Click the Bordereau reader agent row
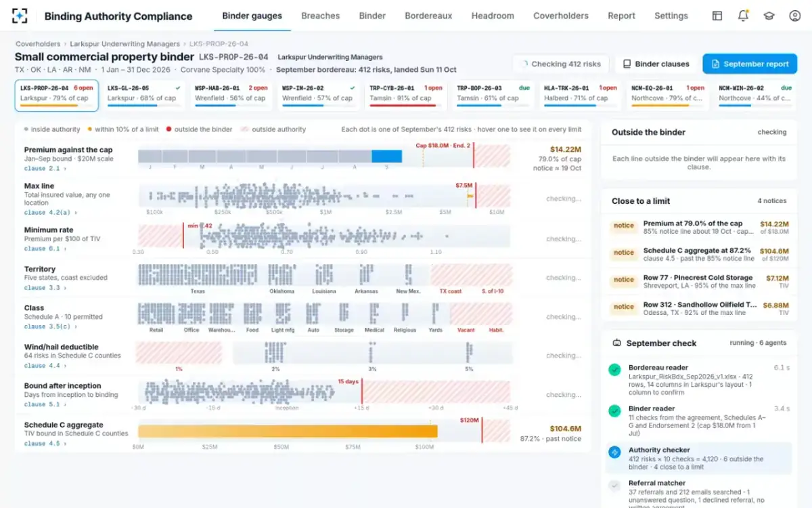This screenshot has height=508, width=812. pyautogui.click(x=698, y=380)
